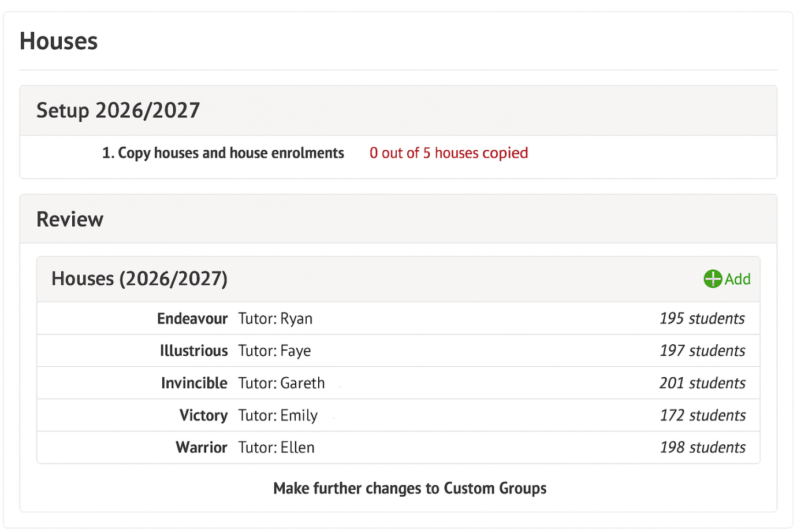The width and height of the screenshot is (797, 532).
Task: View Endeavour's 195 students count
Action: (702, 319)
